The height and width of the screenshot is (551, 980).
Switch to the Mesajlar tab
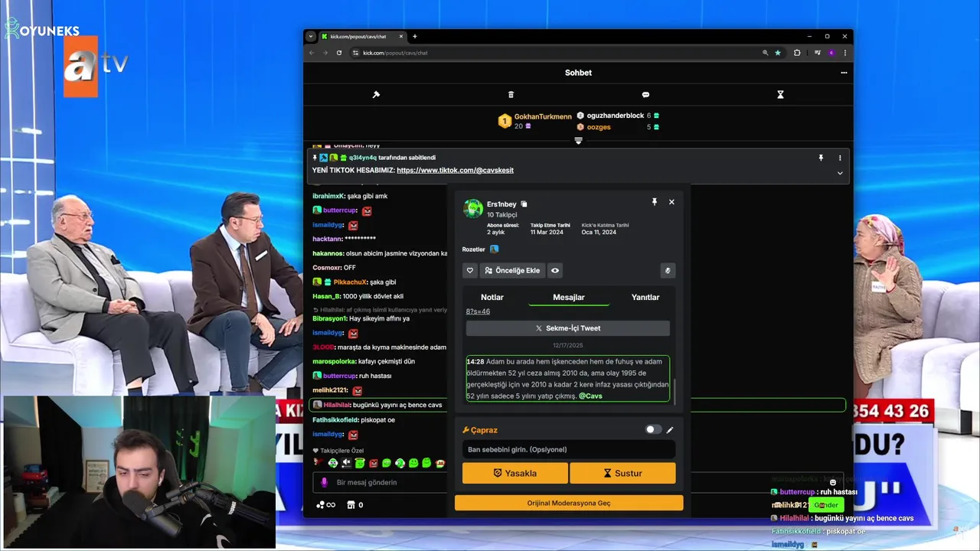tap(569, 297)
